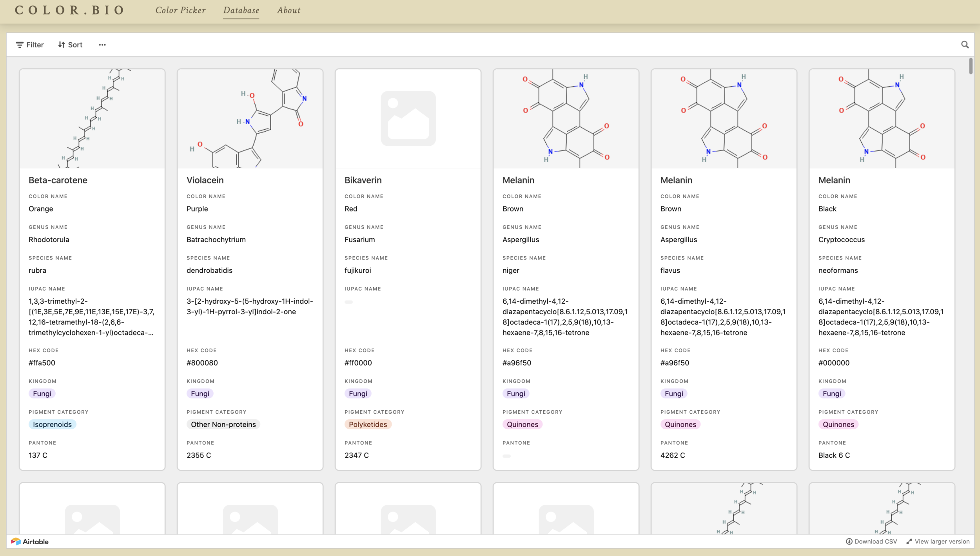This screenshot has height=556, width=980.
Task: Open Bikaverin placeholder image
Action: pyautogui.click(x=408, y=119)
